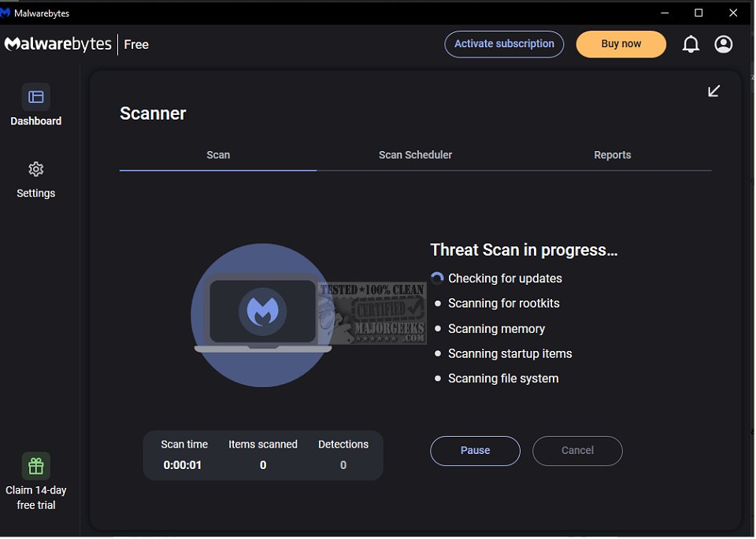Open the Settings gear icon
The width and height of the screenshot is (756, 539).
point(35,169)
